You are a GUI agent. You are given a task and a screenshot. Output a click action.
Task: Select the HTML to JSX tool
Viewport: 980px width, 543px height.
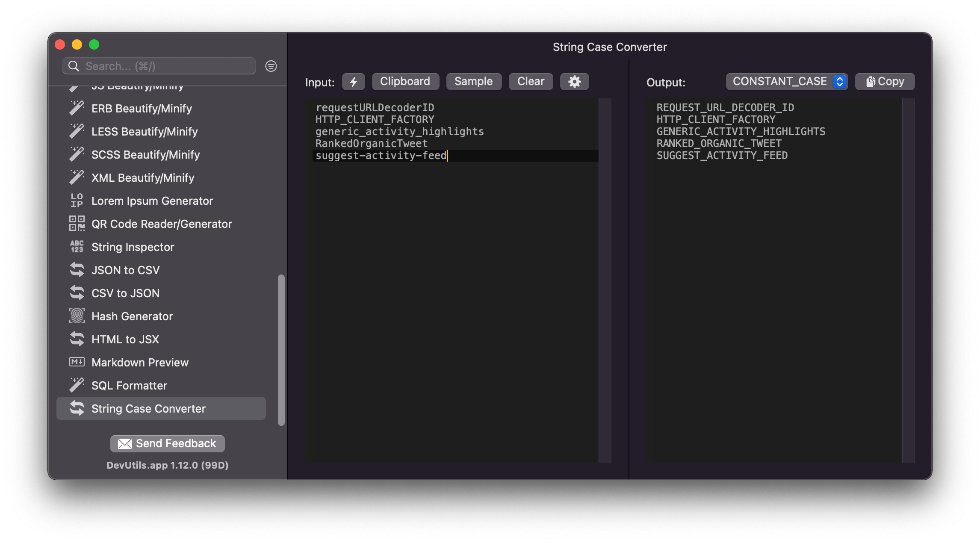click(x=125, y=339)
